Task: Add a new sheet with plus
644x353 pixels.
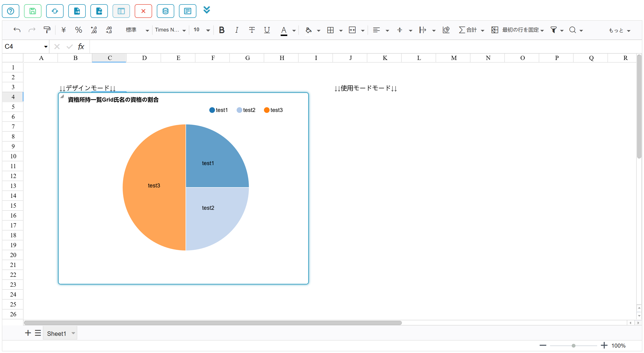Action: (28, 333)
